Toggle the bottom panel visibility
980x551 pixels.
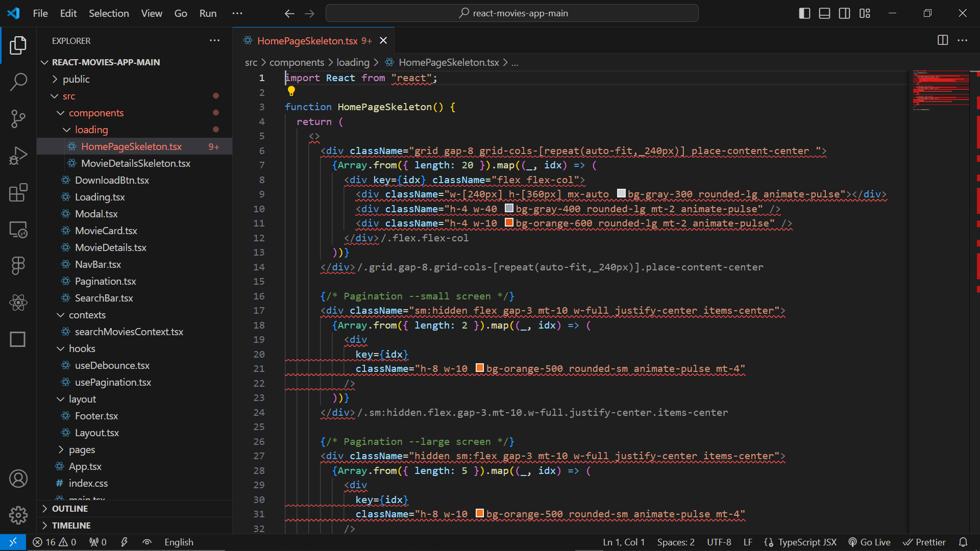coord(824,13)
